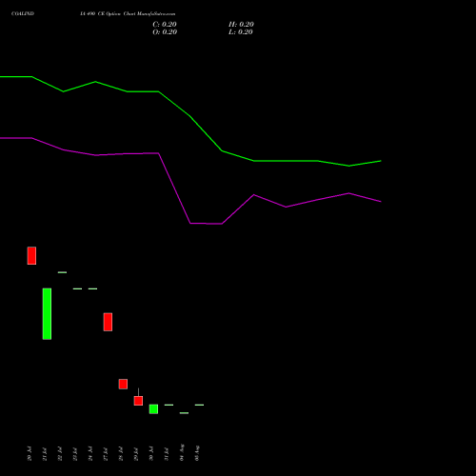Click the flat candle mark for 22 Jul
476x476 pixels.
point(62,272)
